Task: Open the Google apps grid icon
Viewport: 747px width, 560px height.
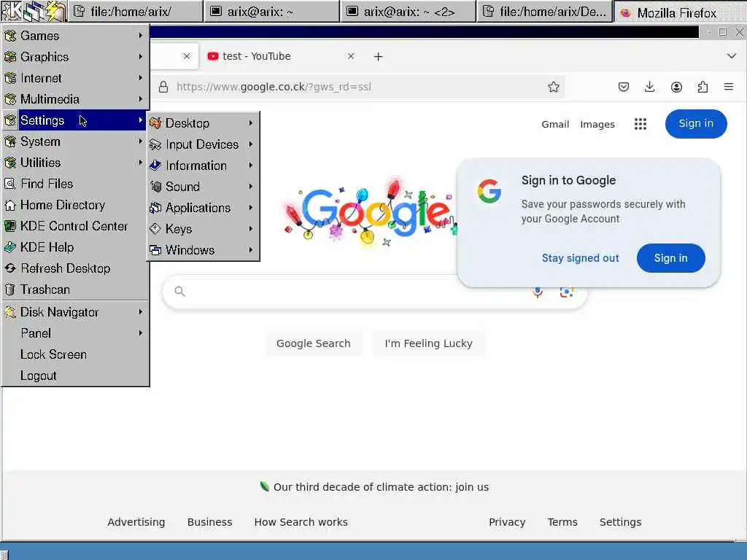Action: point(640,124)
